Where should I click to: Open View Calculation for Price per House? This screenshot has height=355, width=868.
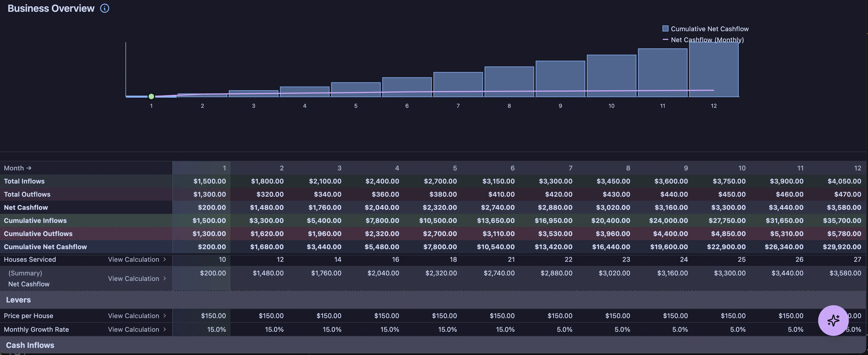point(133,316)
